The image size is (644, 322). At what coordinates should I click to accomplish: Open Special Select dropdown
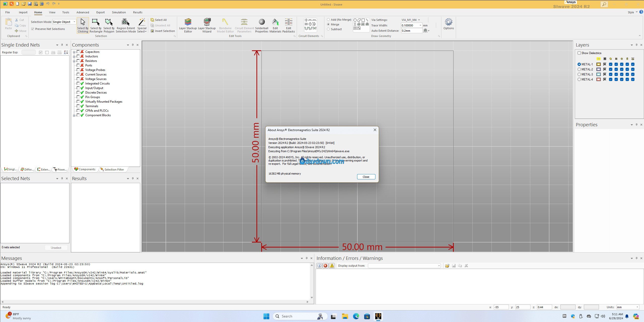click(x=142, y=25)
